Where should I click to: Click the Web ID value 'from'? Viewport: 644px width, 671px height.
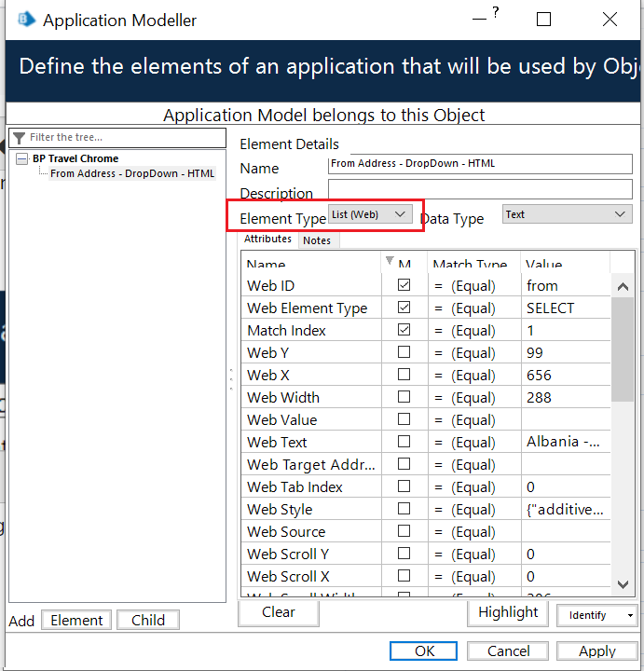point(542,285)
